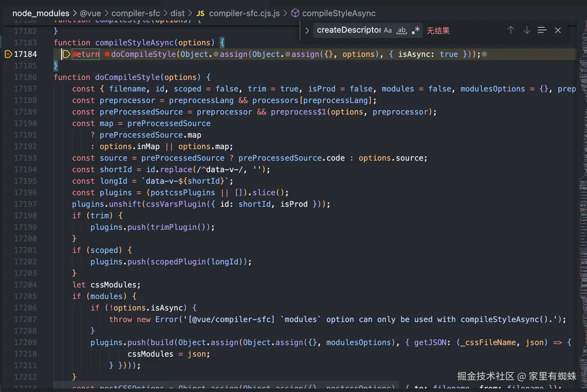This screenshot has width=587, height=392.
Task: Click 'Error' constructor on line 17207
Action: [167, 319]
